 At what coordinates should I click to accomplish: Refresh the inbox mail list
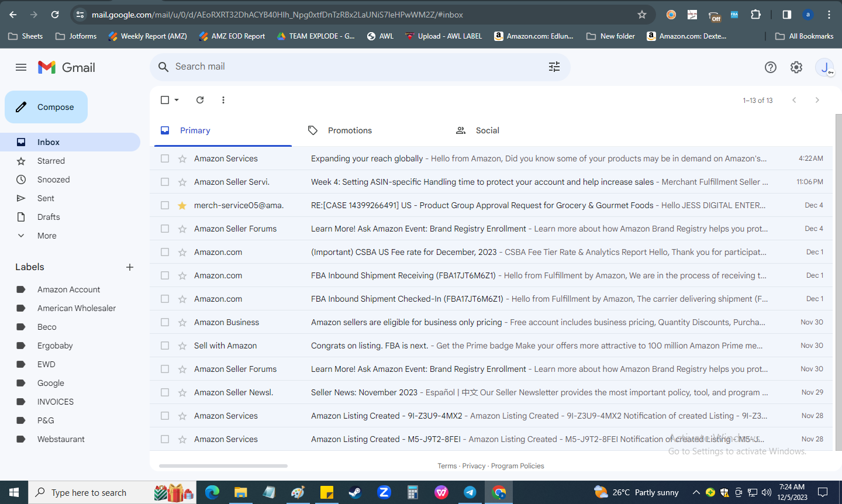(x=200, y=100)
